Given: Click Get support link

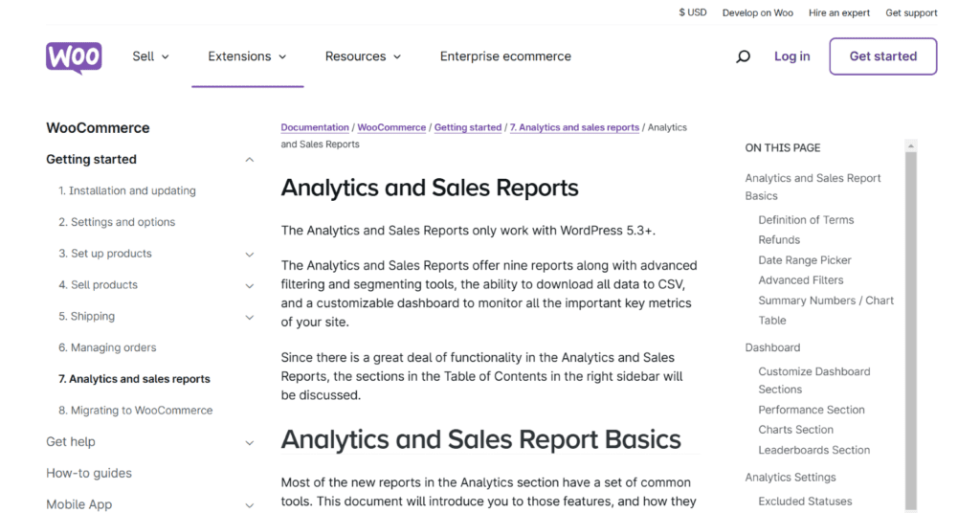Looking at the screenshot, I should tap(911, 12).
